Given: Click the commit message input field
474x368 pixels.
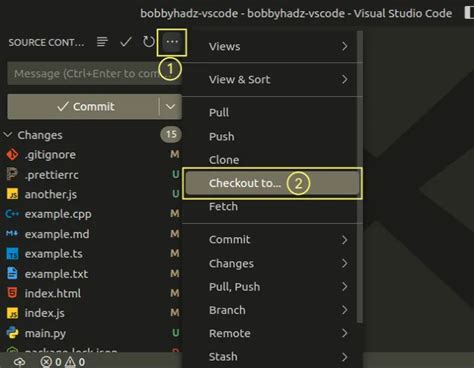Looking at the screenshot, I should click(x=94, y=73).
